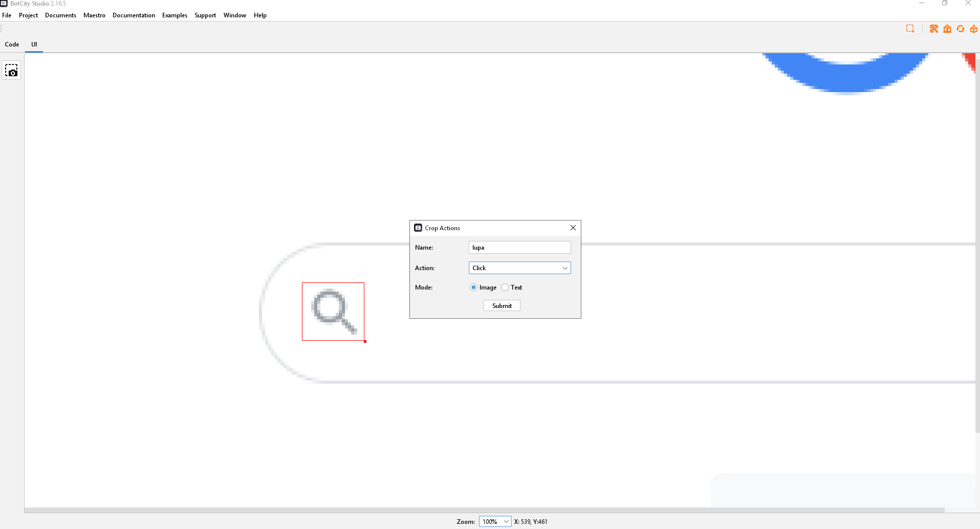980x529 pixels.
Task: Open the Project menu
Action: click(x=28, y=15)
